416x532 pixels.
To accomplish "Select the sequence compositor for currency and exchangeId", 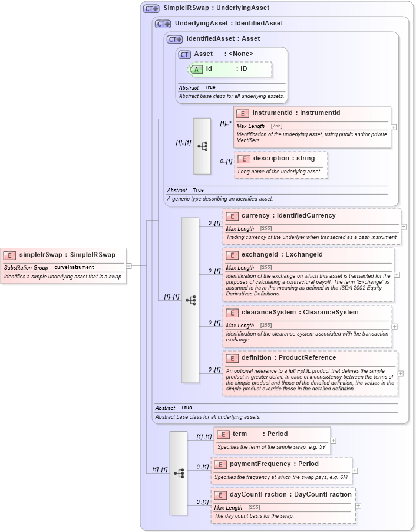I will pos(190,300).
